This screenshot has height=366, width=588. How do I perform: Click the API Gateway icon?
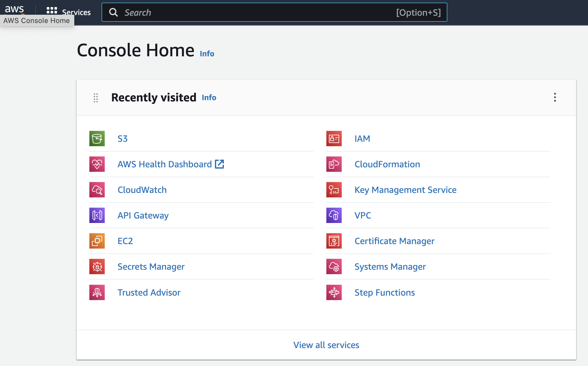click(x=97, y=215)
